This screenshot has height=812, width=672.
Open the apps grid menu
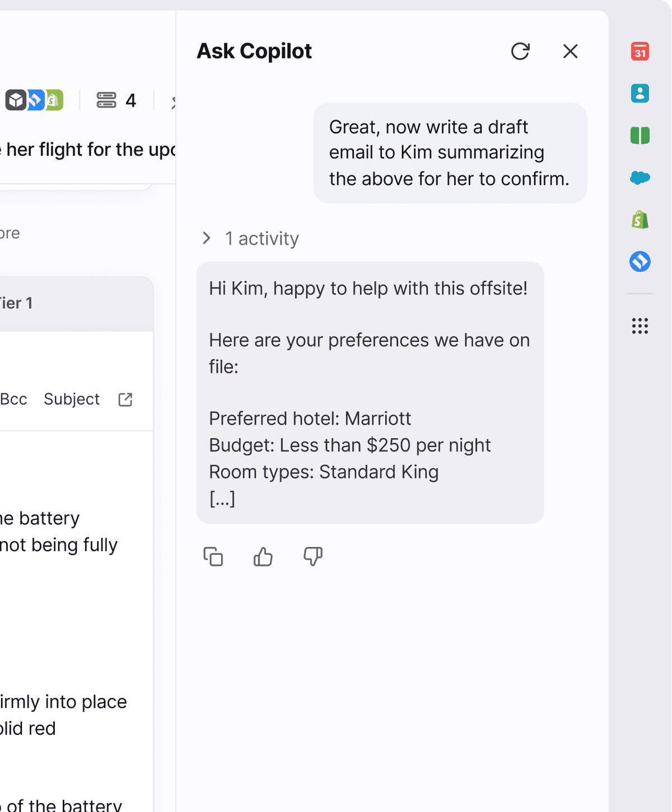click(x=640, y=326)
